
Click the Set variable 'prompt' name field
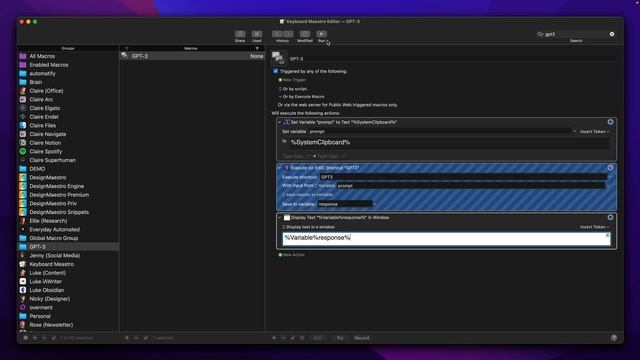pyautogui.click(x=439, y=131)
